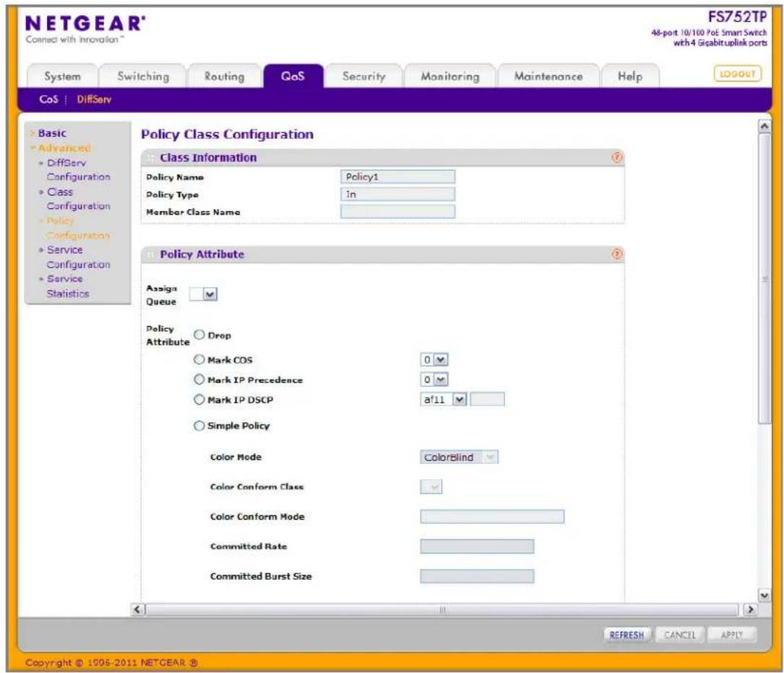Click scroll up arrow of vertical scrollbar
The height and width of the screenshot is (673, 784).
[764, 126]
